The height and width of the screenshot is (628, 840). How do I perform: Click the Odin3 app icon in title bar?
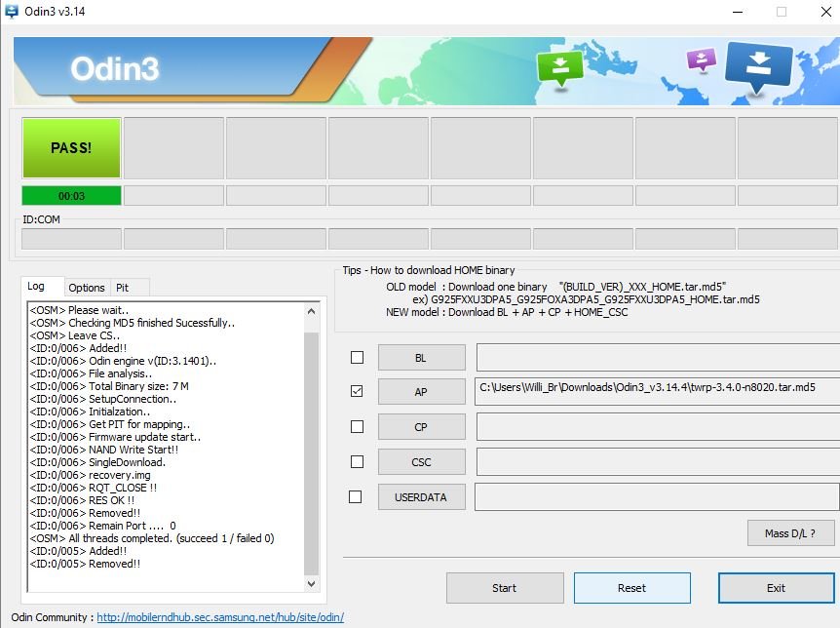pyautogui.click(x=12, y=12)
